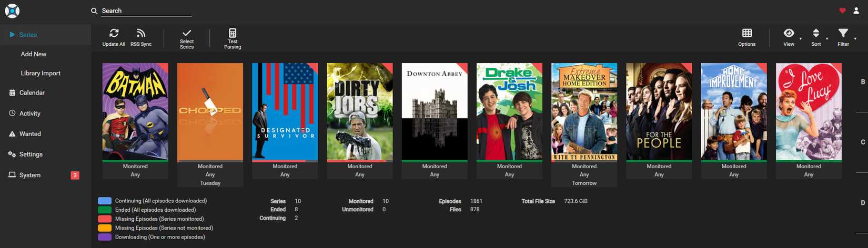The height and width of the screenshot is (248, 868).
Task: Go to Activity in sidebar
Action: click(x=29, y=113)
